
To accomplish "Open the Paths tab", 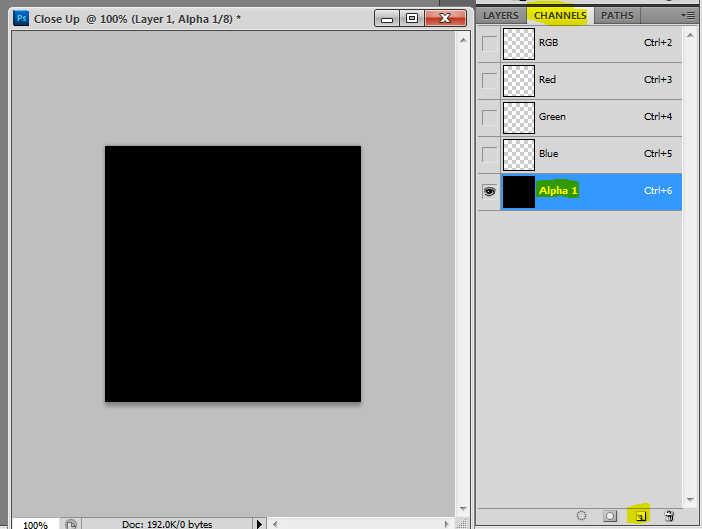I will 617,15.
